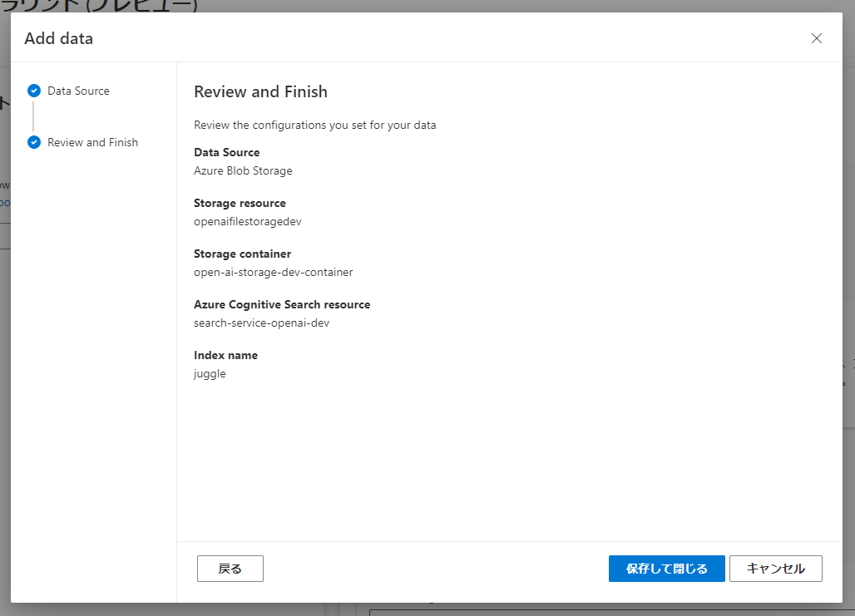
Task: Click the Add data dialog title
Action: point(59,39)
